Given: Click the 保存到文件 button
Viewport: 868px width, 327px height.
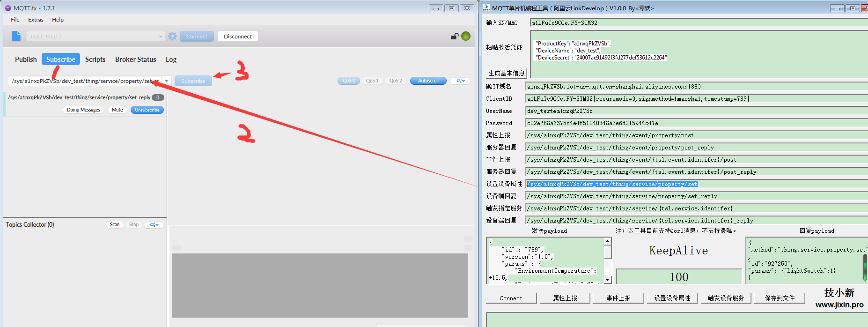Looking at the screenshot, I should click(780, 298).
